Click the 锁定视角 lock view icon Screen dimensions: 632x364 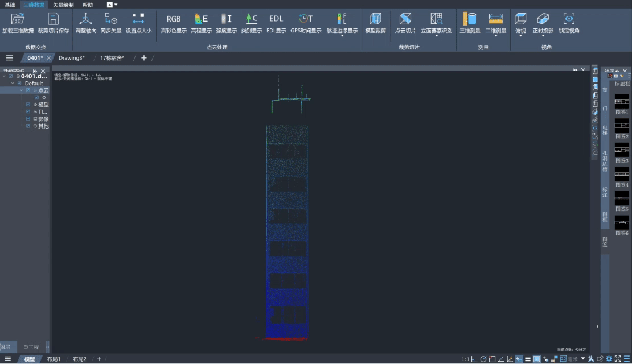tap(568, 19)
